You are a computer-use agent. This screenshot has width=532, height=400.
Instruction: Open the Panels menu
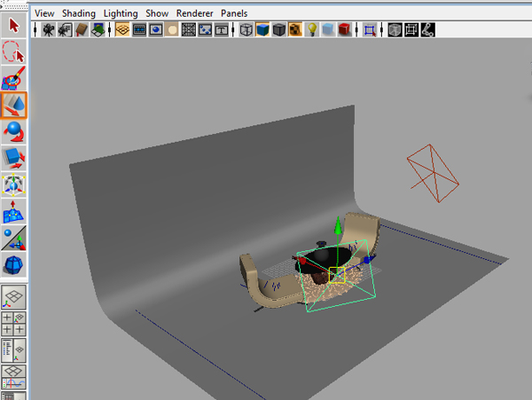(234, 13)
